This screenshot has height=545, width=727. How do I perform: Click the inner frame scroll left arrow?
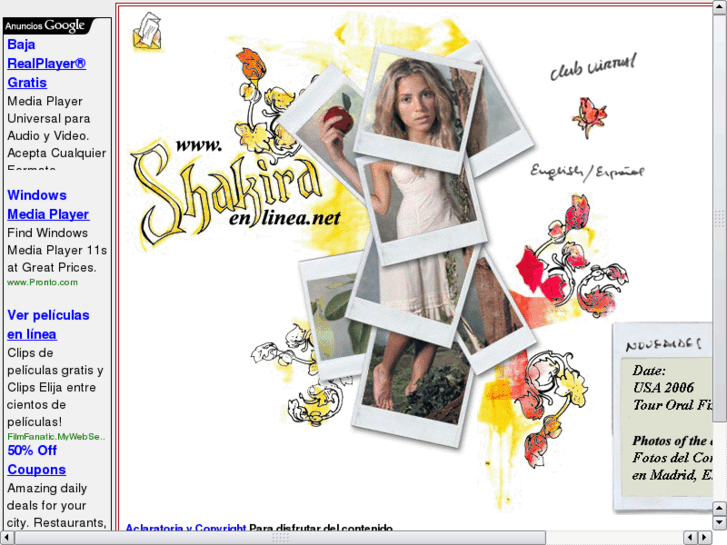pos(691,538)
